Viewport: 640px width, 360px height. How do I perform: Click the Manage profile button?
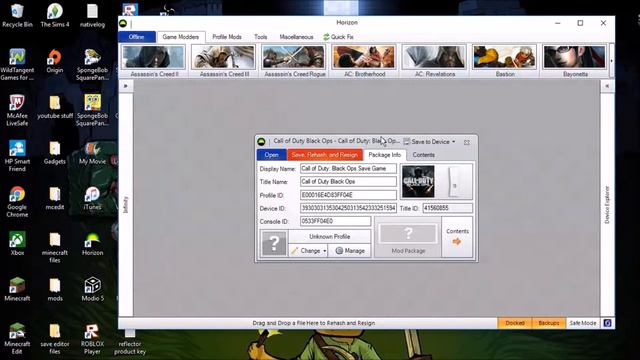point(350,251)
